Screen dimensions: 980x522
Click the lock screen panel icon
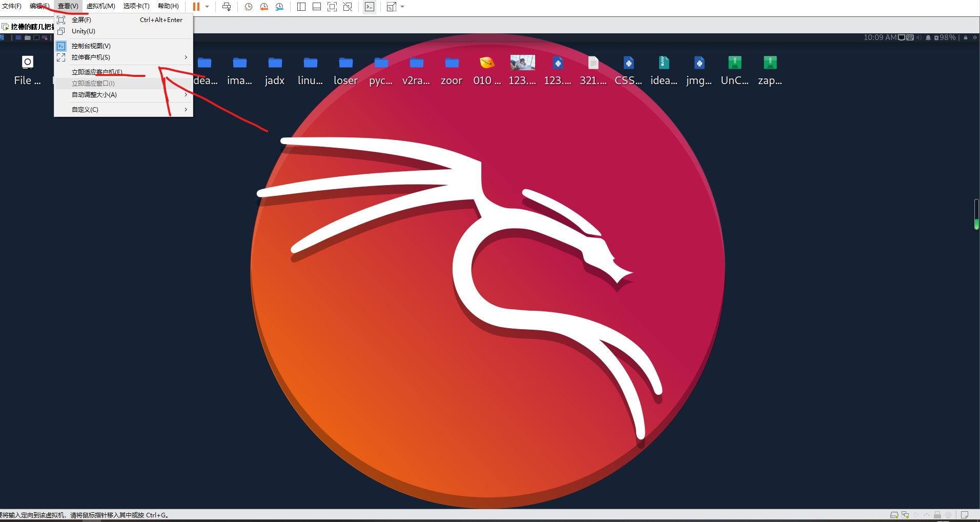[966, 37]
